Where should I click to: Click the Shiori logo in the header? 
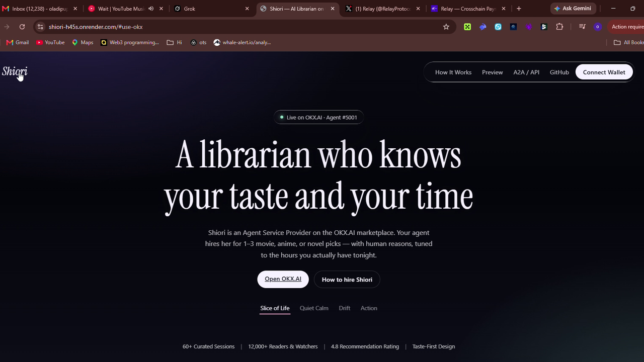(x=15, y=71)
